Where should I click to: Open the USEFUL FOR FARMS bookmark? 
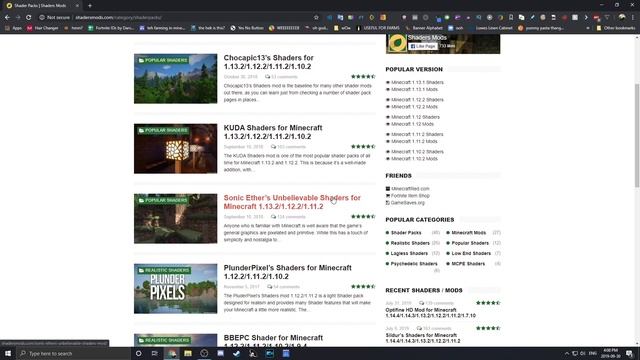tap(378, 28)
